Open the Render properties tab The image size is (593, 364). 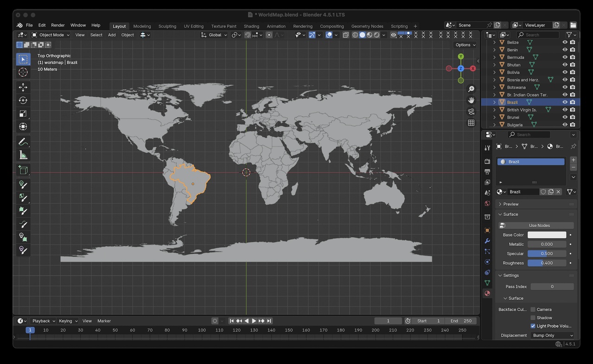[487, 161]
